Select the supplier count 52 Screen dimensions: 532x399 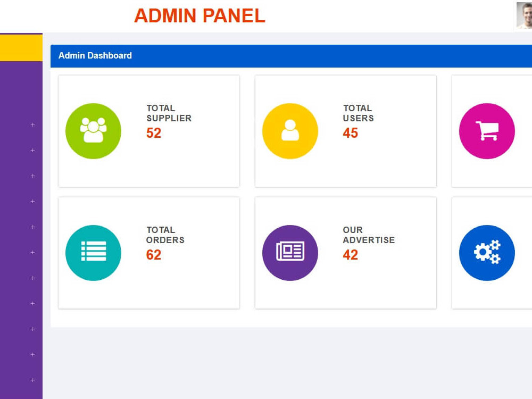pyautogui.click(x=154, y=133)
